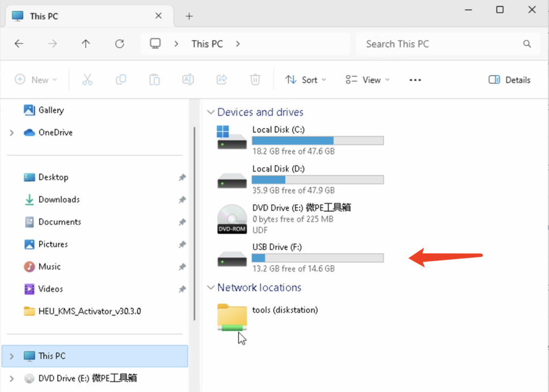This screenshot has height=392, width=549.
Task: Open the View options dropdown
Action: coord(368,80)
